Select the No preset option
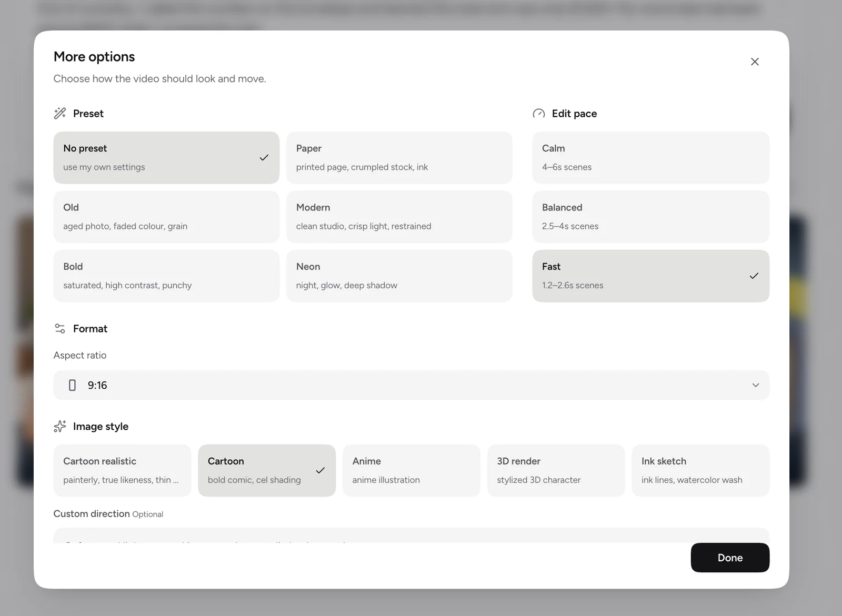The image size is (842, 616). click(x=166, y=158)
